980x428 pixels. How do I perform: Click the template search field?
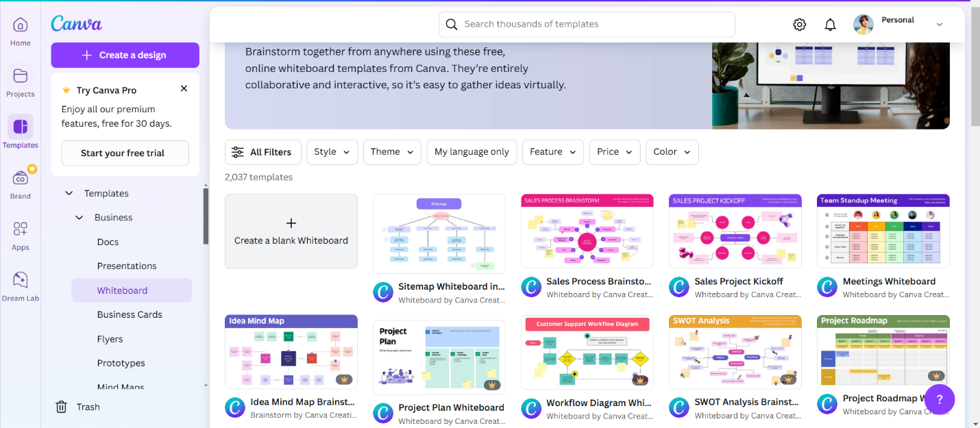(587, 25)
